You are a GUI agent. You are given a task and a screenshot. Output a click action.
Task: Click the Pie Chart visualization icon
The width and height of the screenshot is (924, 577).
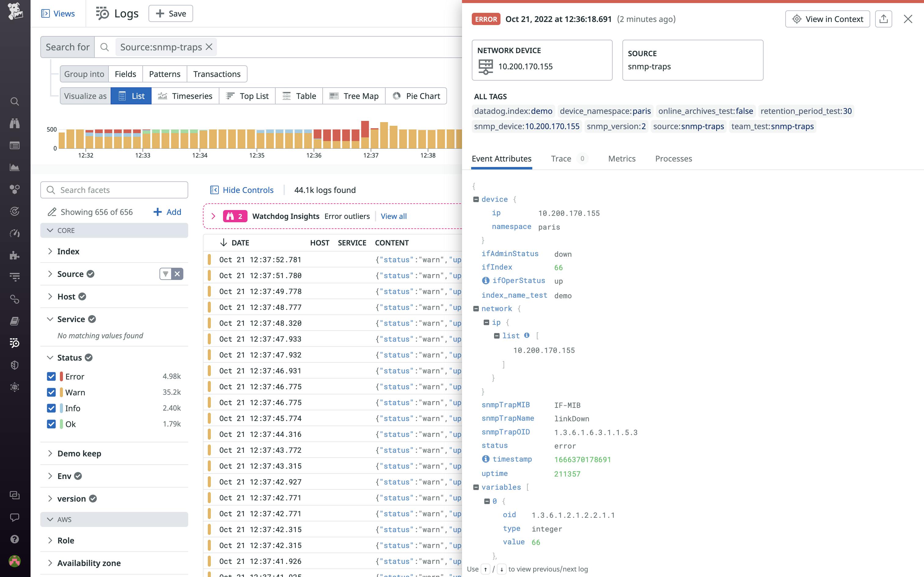[397, 96]
